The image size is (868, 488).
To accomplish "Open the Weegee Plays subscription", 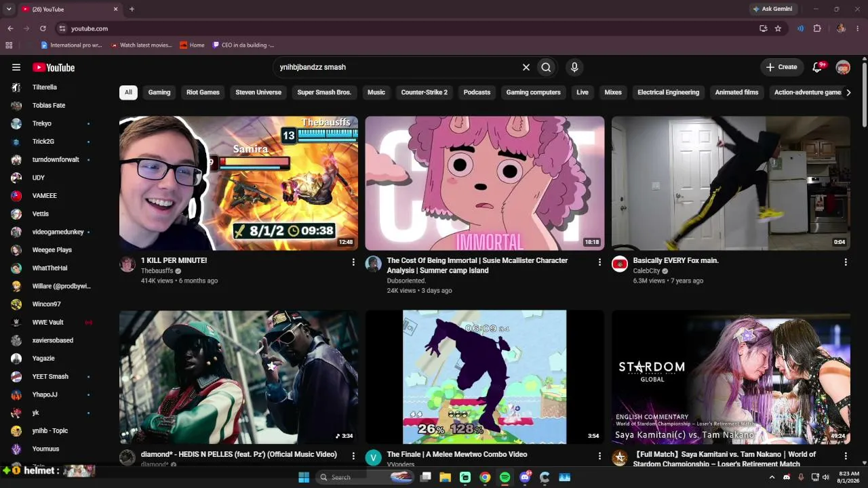I will 53,250.
